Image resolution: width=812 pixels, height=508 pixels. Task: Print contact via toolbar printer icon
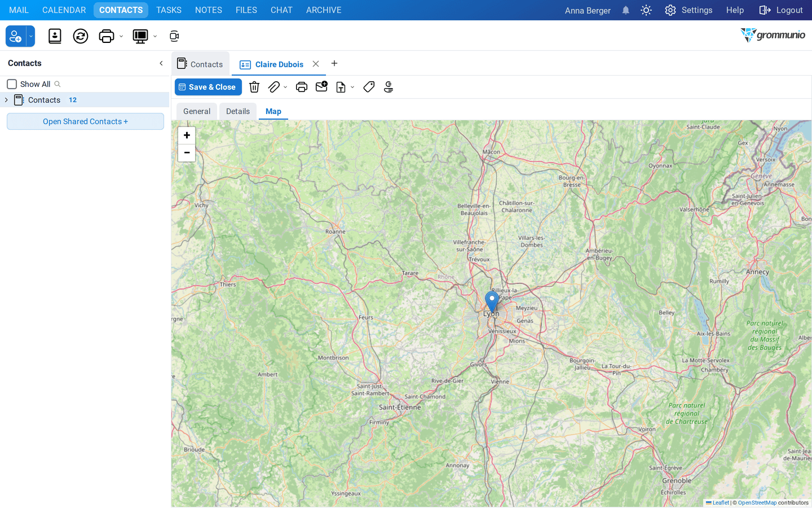[x=302, y=87]
